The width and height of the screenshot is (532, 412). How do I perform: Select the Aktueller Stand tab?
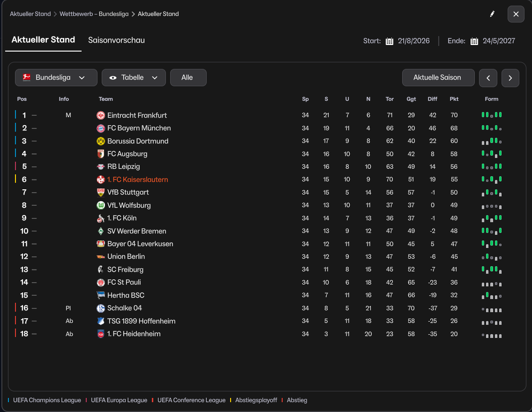point(43,40)
